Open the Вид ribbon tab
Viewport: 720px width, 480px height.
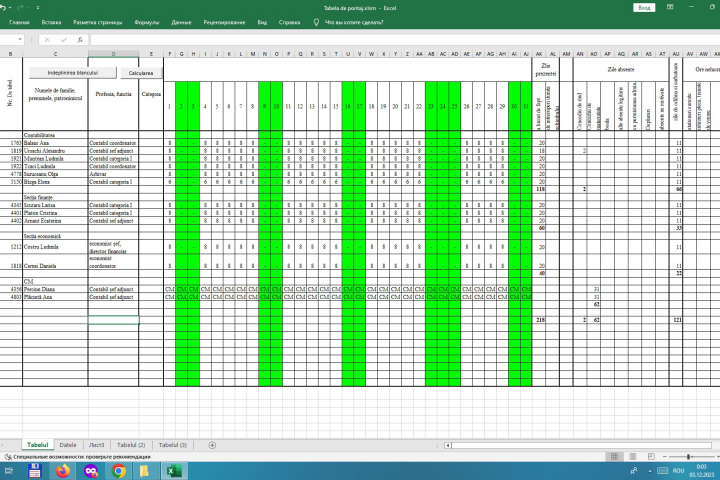tap(262, 22)
